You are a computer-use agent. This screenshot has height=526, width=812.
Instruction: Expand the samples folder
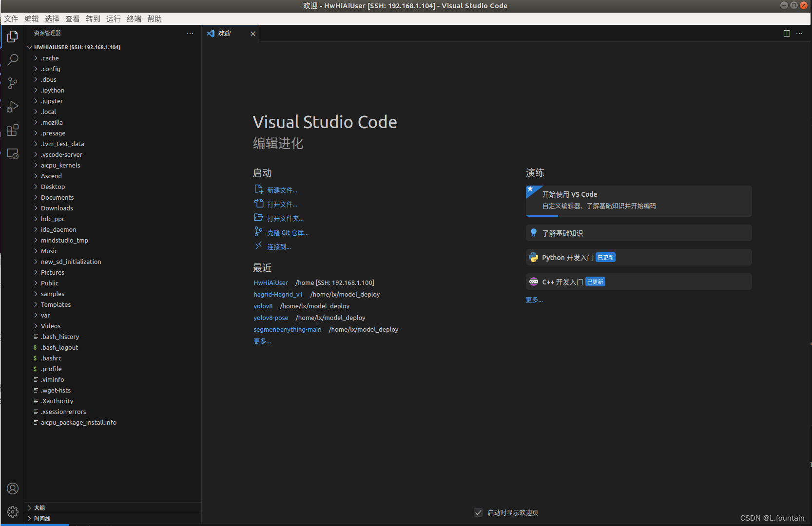36,294
